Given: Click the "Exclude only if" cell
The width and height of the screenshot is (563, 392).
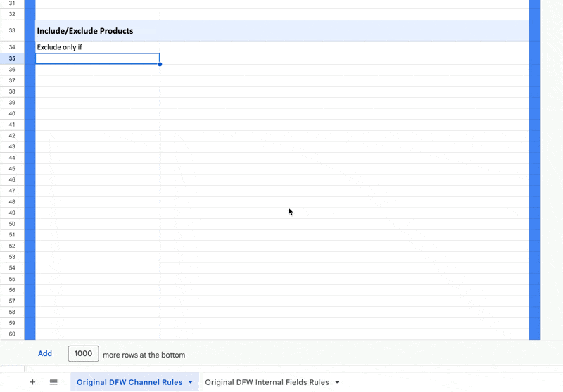Looking at the screenshot, I should coord(97,47).
